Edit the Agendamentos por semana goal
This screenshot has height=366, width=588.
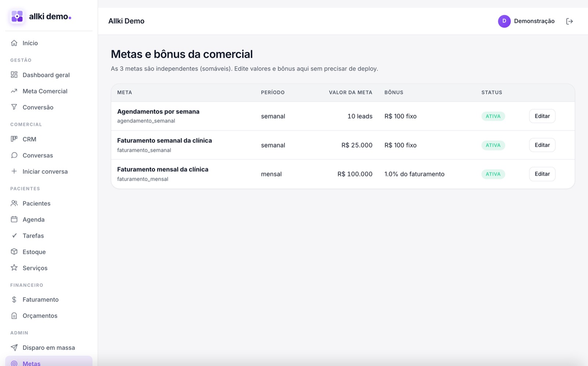click(542, 116)
